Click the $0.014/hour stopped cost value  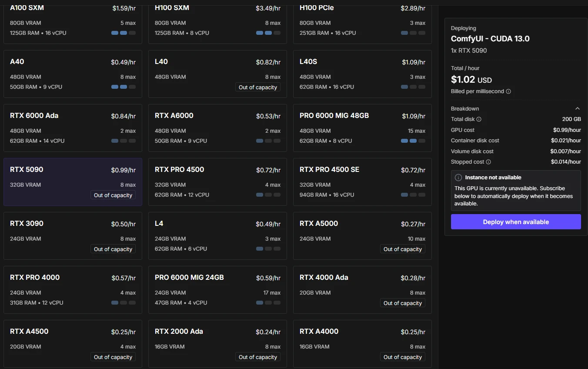point(566,162)
